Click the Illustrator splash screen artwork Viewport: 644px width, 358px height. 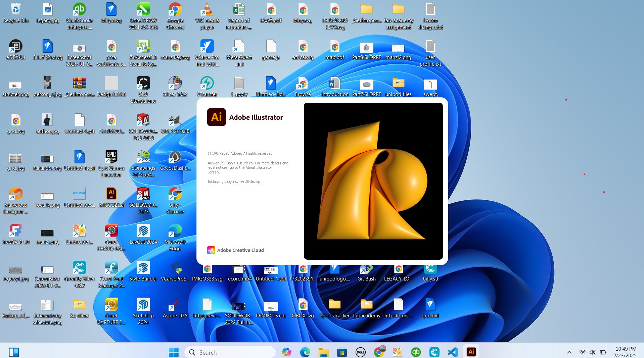[373, 181]
